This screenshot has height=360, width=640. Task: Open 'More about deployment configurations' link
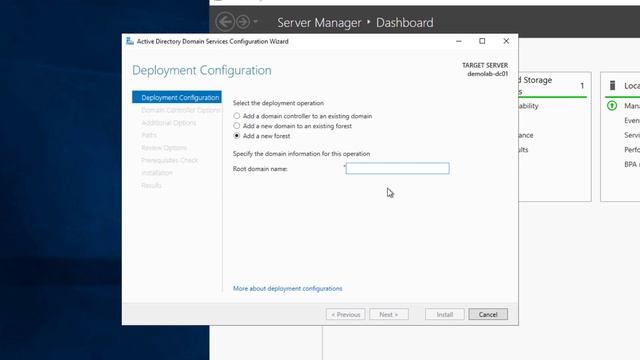click(287, 289)
